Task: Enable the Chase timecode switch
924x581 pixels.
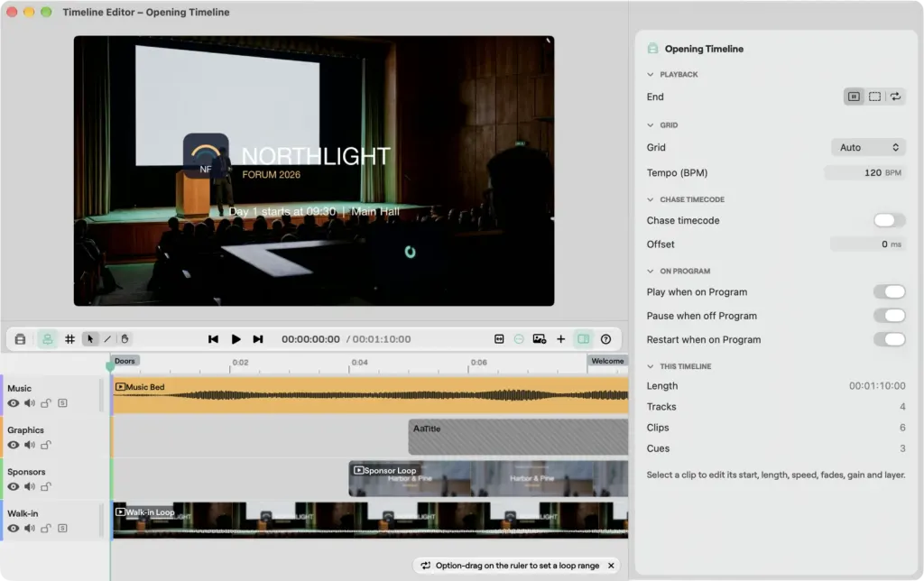Action: pyautogui.click(x=889, y=220)
